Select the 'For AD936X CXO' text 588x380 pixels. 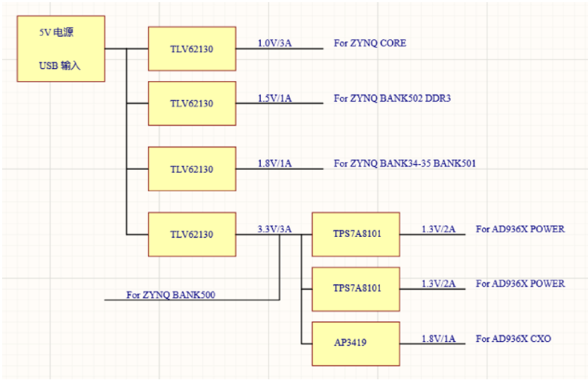(x=513, y=338)
